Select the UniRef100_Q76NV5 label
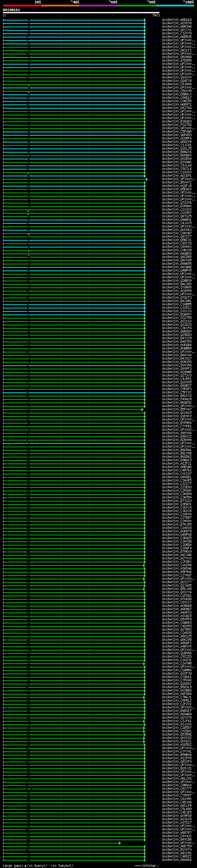This screenshot has width=197, height=868. pyautogui.click(x=177, y=287)
